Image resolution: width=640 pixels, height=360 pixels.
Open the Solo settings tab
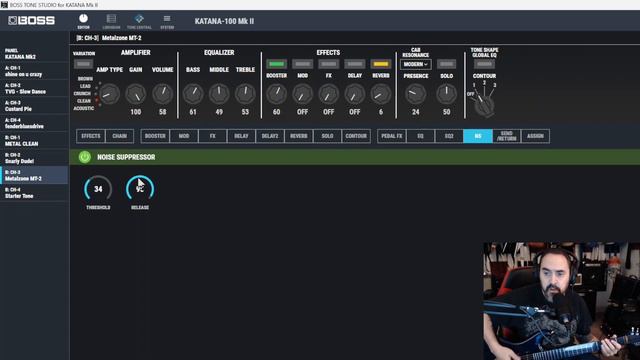[327, 136]
